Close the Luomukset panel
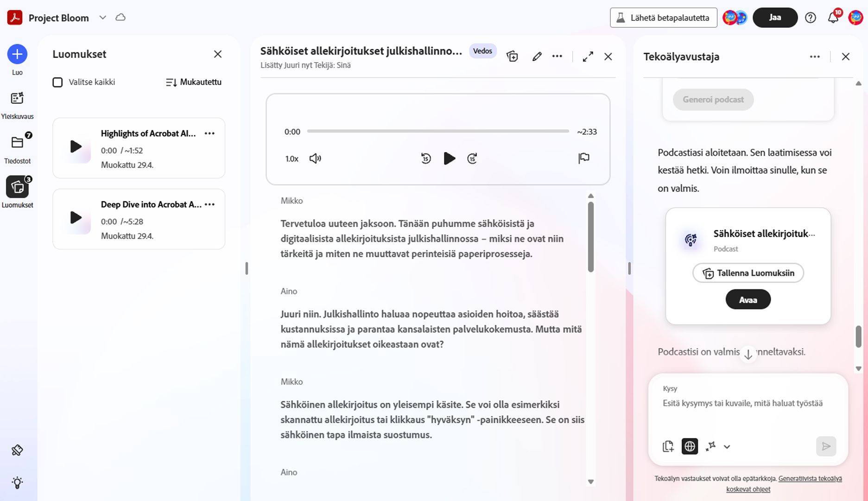This screenshot has height=501, width=868. pos(218,54)
